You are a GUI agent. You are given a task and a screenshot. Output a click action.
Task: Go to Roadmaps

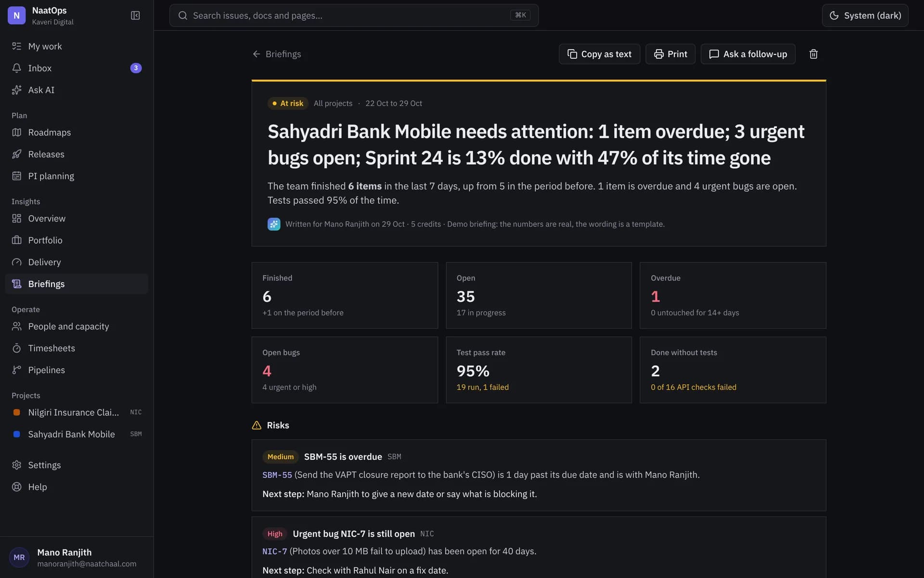(77, 132)
